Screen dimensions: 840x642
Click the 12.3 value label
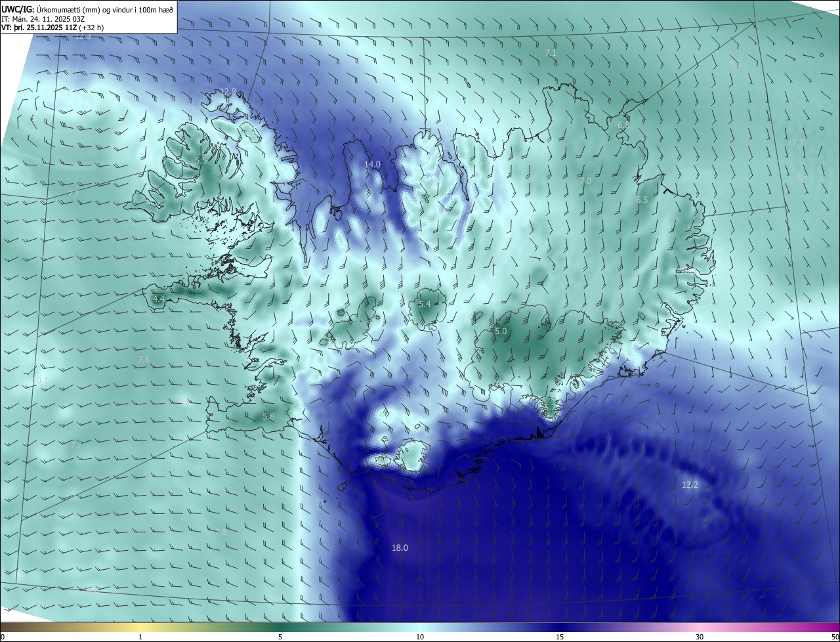[x=83, y=36]
